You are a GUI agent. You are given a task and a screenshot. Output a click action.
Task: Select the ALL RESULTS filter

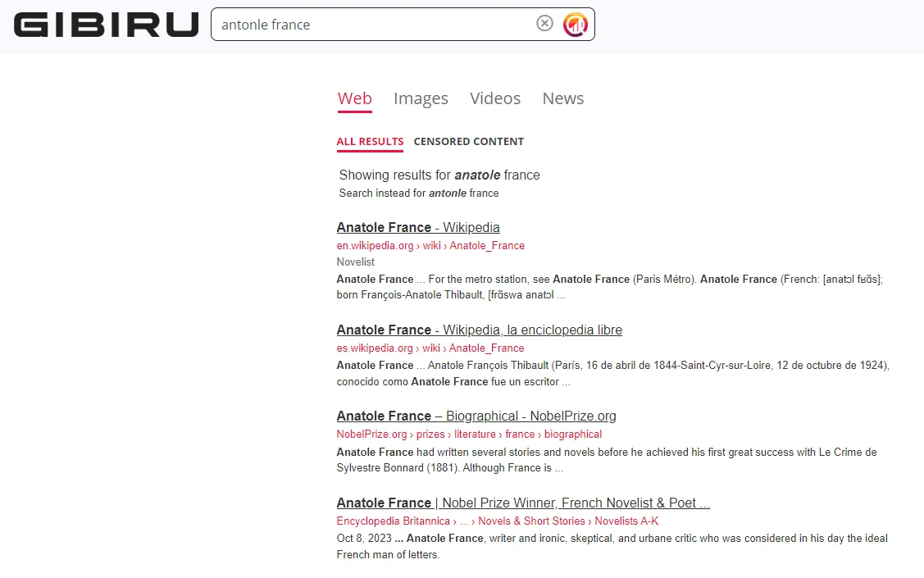(370, 141)
